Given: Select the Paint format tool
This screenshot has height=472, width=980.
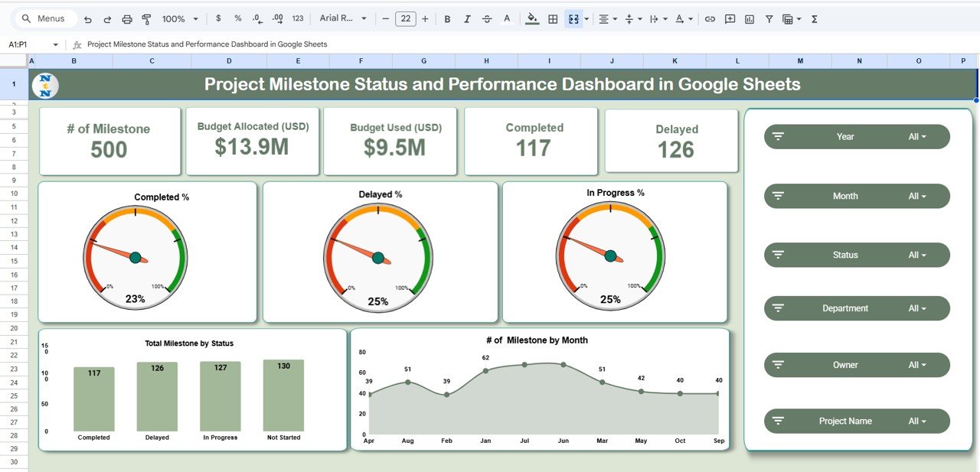Looking at the screenshot, I should coord(147,18).
